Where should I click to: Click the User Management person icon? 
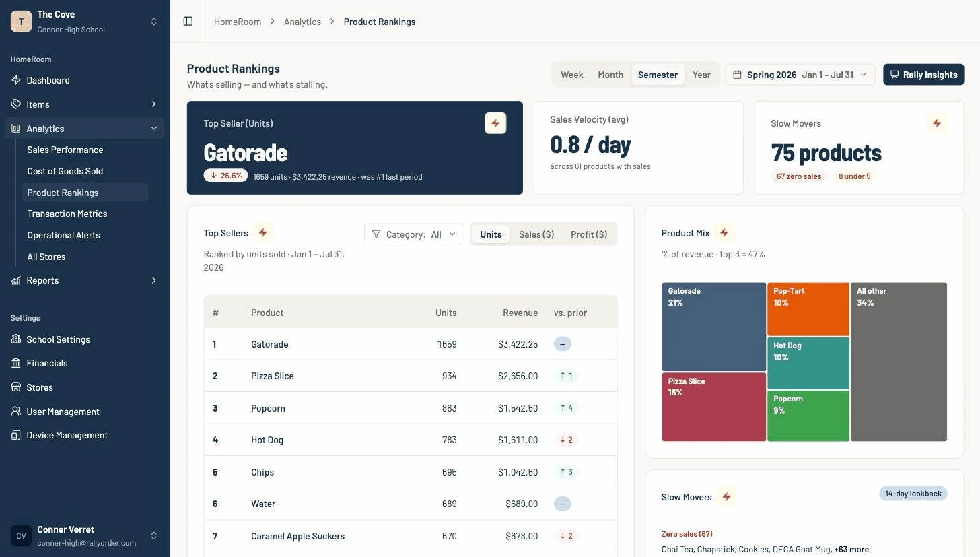tap(16, 412)
